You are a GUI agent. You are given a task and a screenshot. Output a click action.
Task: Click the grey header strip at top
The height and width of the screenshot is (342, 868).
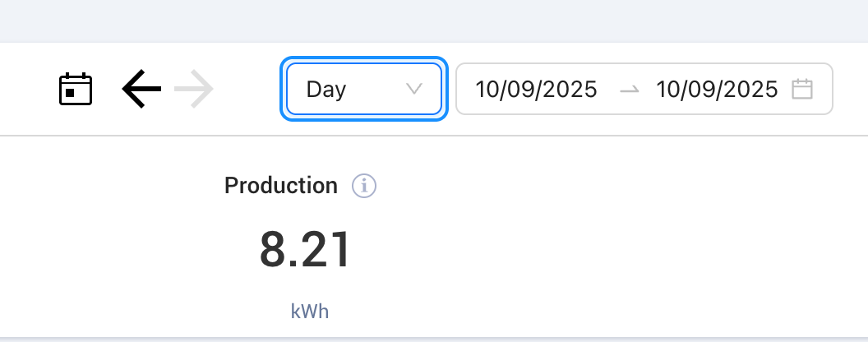434,21
